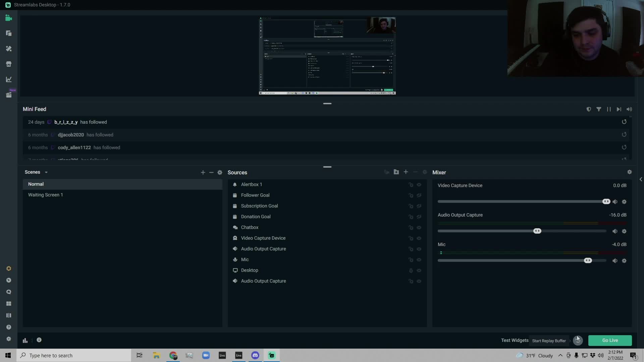Open Mixer advanced settings gear
Image resolution: width=644 pixels, height=362 pixels.
630,172
